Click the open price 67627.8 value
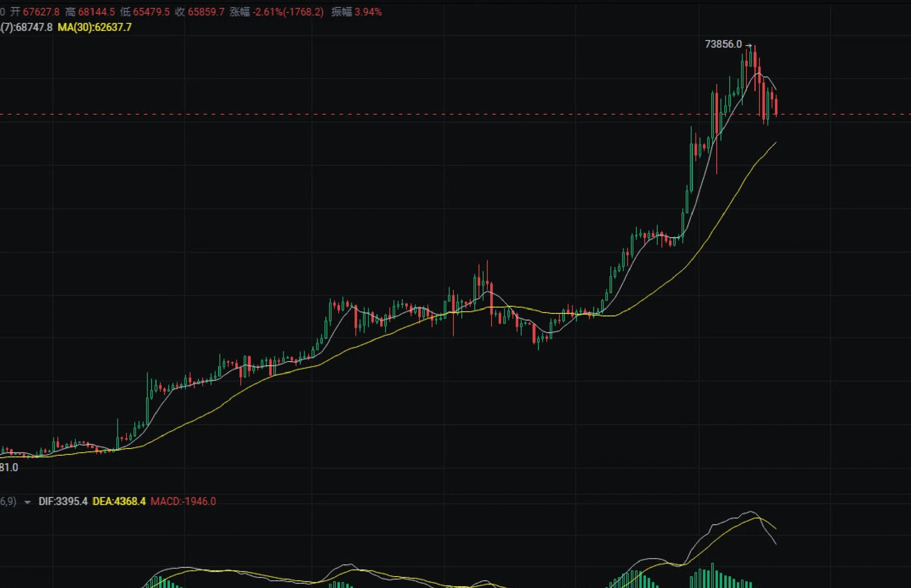The image size is (911, 588). click(41, 12)
